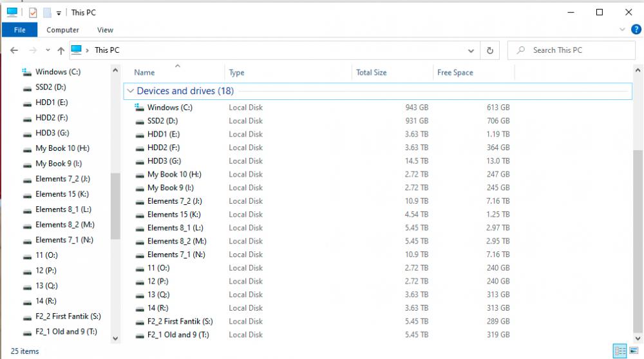Select Elements 7_2 (J:) in navigation pane
The height and width of the screenshot is (359, 644).
coord(63,179)
